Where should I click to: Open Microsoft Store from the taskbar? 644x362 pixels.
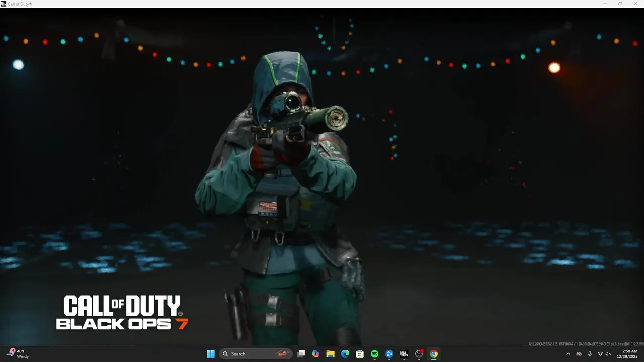click(360, 354)
